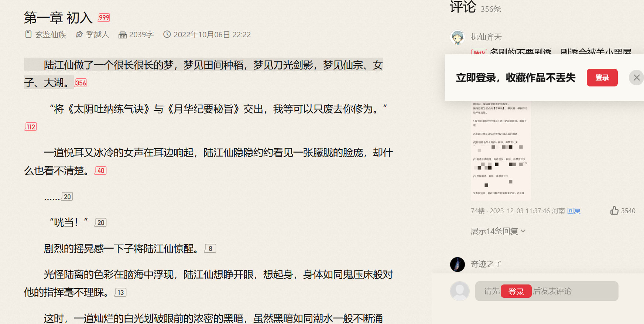The width and height of the screenshot is (644, 324).
Task: Enlarge the comment's attached rules image
Action: pyautogui.click(x=501, y=151)
